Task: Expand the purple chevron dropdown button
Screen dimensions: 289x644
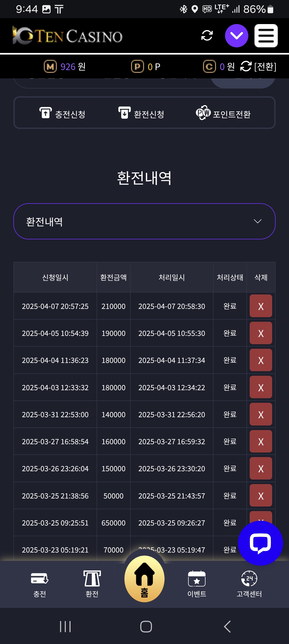Action: pyautogui.click(x=237, y=36)
